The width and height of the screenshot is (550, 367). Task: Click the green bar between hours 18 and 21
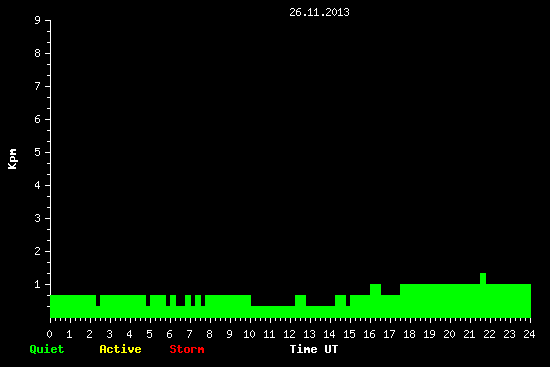point(440,301)
